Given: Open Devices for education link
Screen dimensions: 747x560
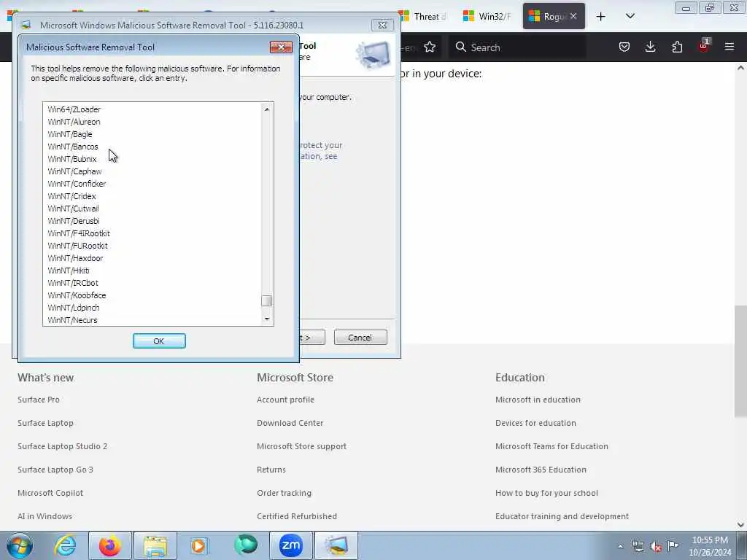Looking at the screenshot, I should click(x=535, y=423).
